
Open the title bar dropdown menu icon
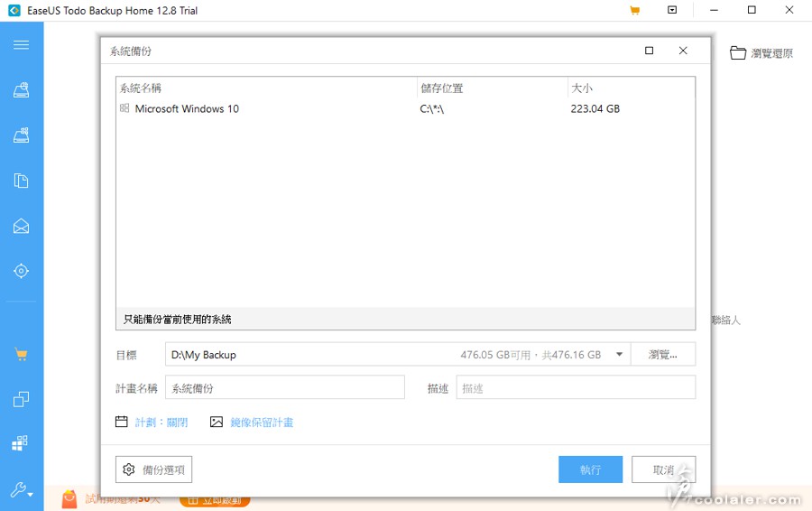672,10
